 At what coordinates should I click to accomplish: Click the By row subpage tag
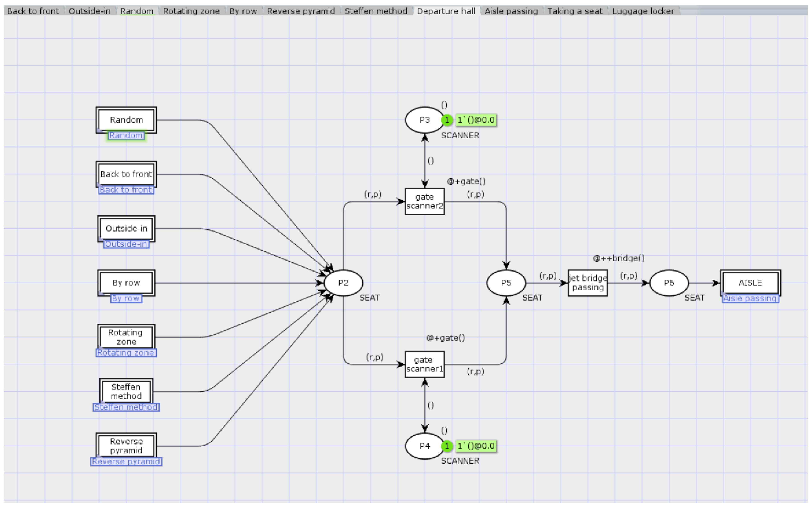coord(126,298)
